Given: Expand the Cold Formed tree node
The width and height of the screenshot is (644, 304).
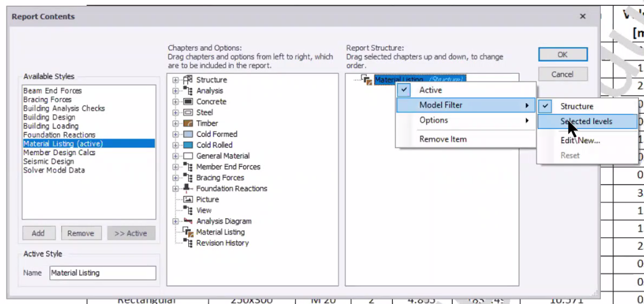Looking at the screenshot, I should pyautogui.click(x=175, y=134).
